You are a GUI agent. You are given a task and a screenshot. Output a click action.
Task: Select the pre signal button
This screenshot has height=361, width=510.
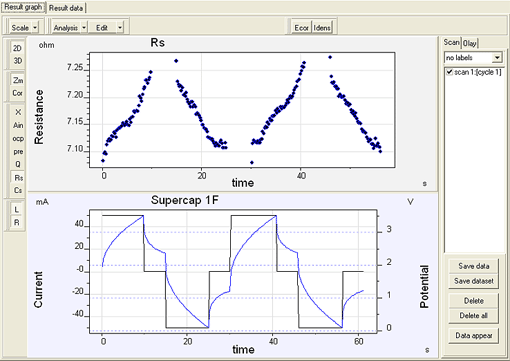[x=18, y=152]
